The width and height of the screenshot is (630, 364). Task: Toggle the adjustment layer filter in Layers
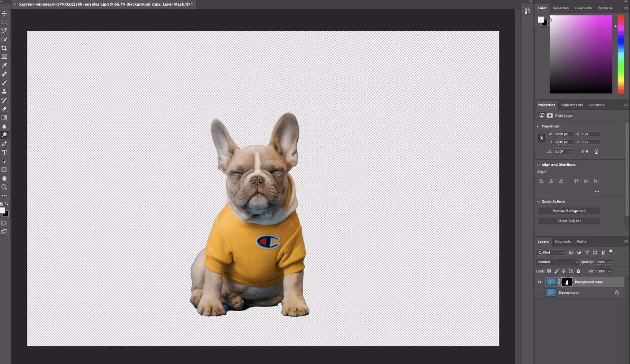[x=579, y=252]
